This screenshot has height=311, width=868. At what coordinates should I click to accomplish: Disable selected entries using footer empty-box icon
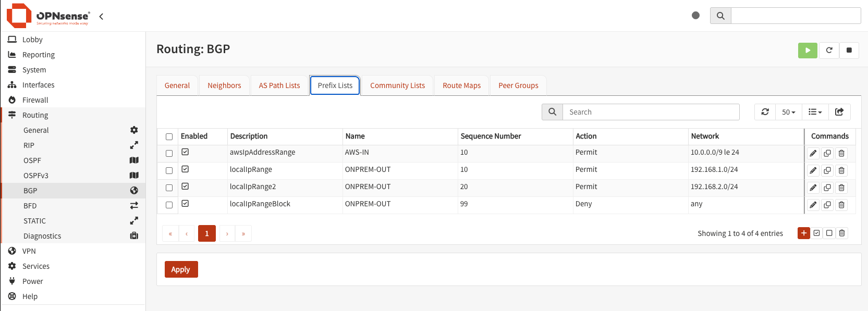pos(829,233)
